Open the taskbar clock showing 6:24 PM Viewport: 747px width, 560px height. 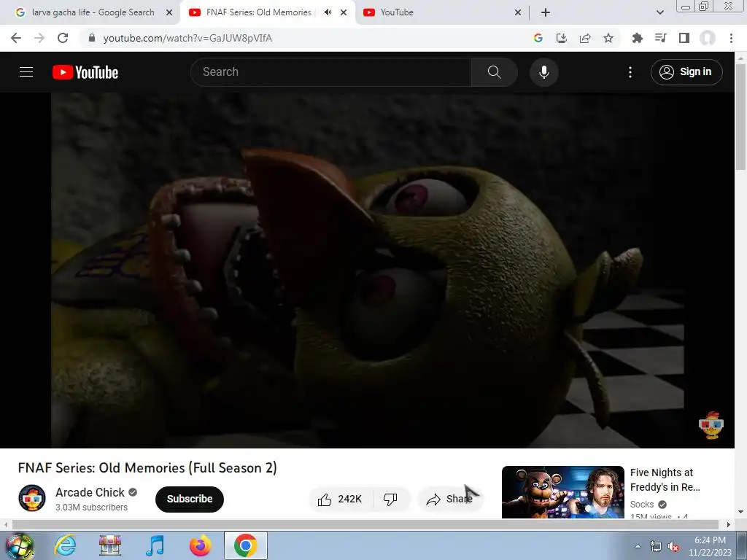pyautogui.click(x=710, y=546)
